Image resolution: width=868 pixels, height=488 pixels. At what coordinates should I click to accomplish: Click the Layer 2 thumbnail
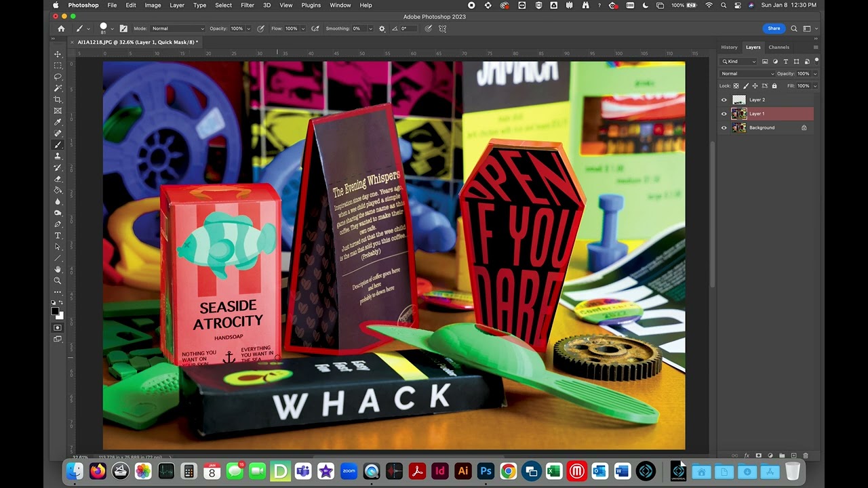click(738, 100)
